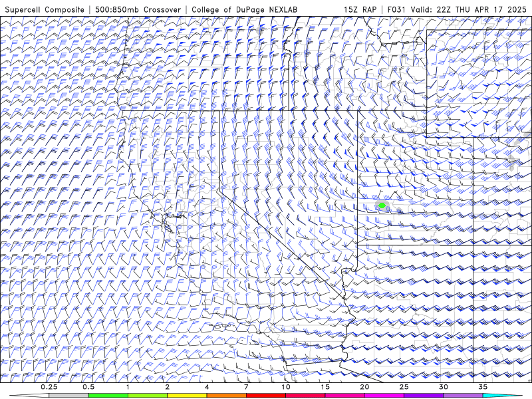
Task: Click the crimson color bar segment 10–15
Action: point(305,396)
